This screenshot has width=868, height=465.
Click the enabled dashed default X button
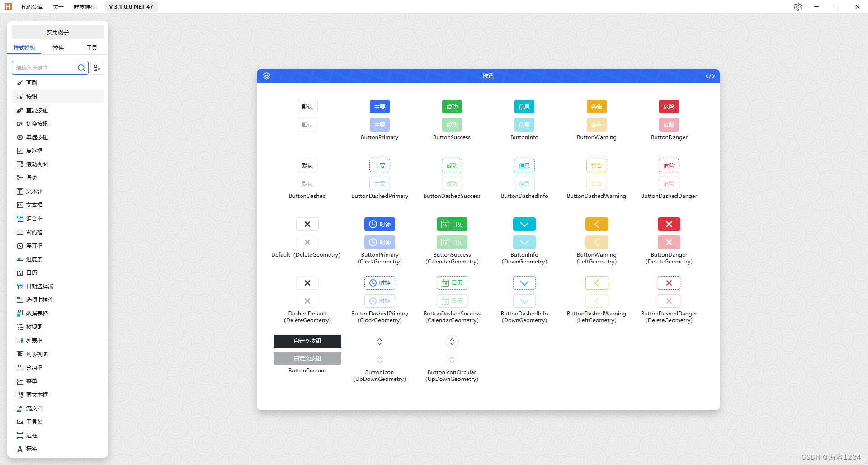point(307,283)
